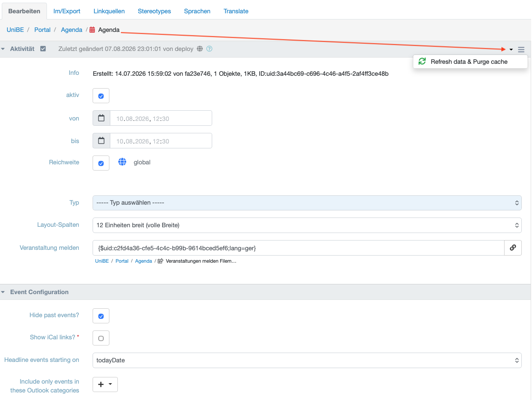Open the Stereotypes tab
The image size is (532, 400).
click(154, 11)
